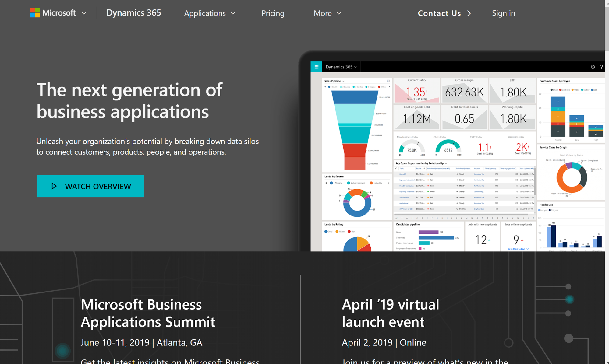Click the WATCH OVERVIEW button
This screenshot has width=609, height=364.
pos(91,186)
